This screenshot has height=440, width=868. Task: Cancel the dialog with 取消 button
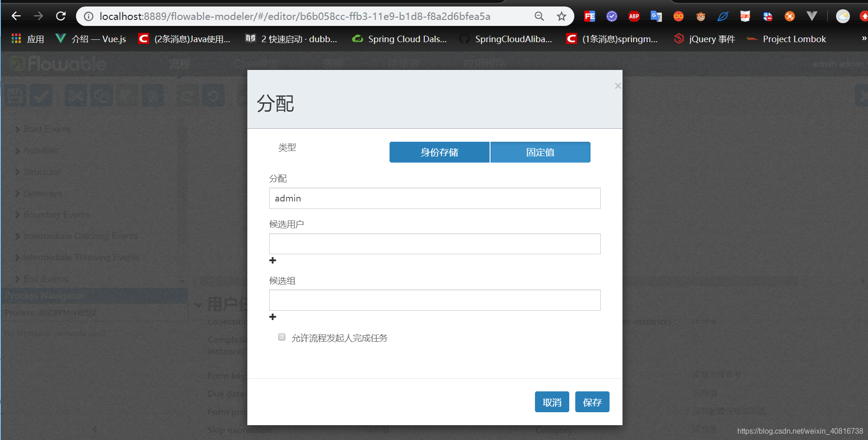(x=552, y=402)
